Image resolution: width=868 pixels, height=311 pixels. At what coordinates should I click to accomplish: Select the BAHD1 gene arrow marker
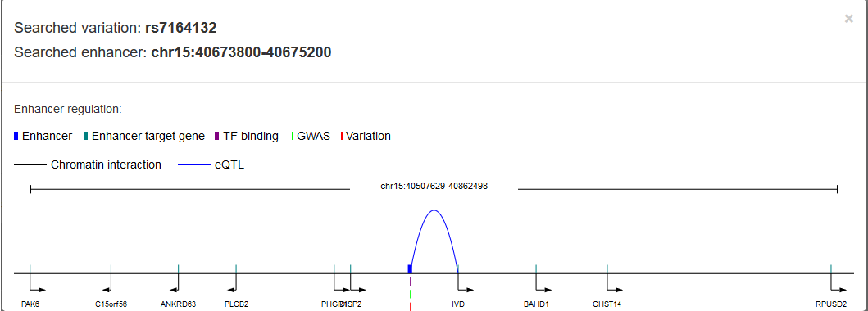pos(543,283)
